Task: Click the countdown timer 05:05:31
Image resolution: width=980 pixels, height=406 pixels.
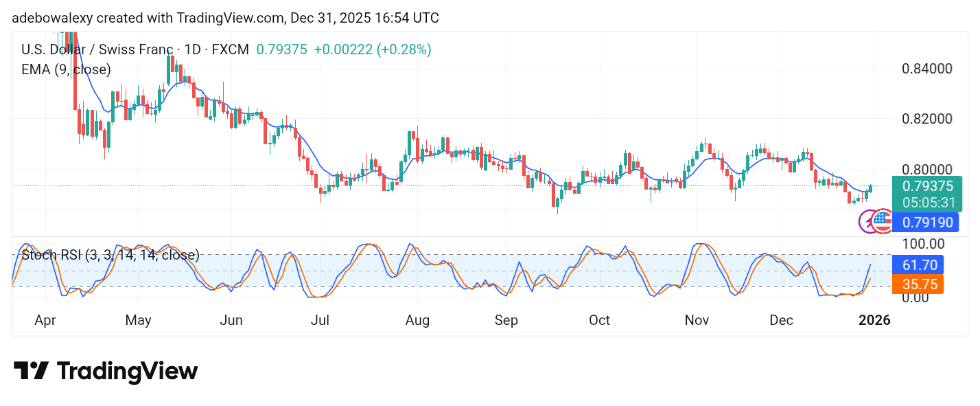Action: tap(928, 203)
